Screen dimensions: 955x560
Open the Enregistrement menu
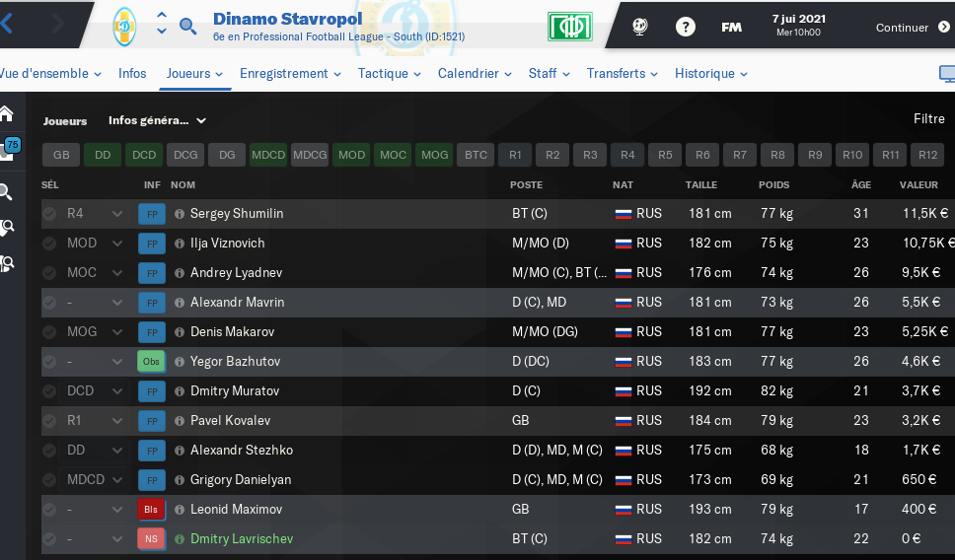290,74
